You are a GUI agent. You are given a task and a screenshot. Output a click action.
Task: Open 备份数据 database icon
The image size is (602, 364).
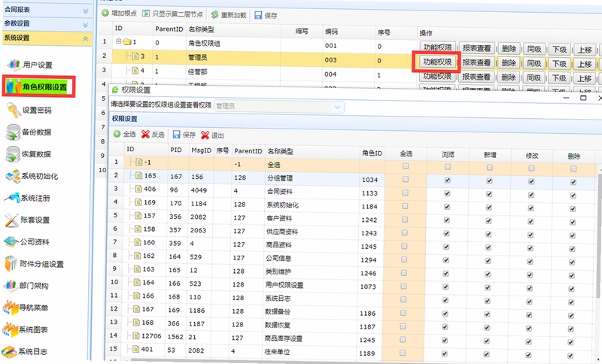click(13, 132)
